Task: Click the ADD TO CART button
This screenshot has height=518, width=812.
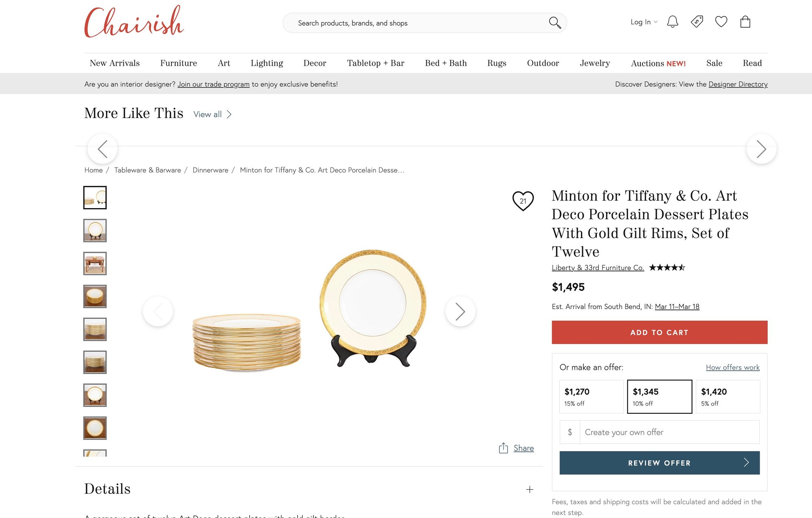Action: point(659,332)
